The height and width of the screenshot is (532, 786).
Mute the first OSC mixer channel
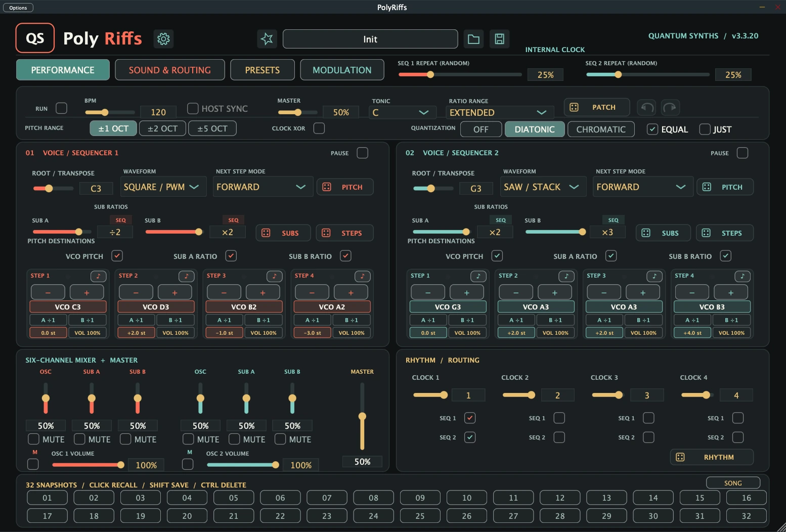[x=33, y=439]
